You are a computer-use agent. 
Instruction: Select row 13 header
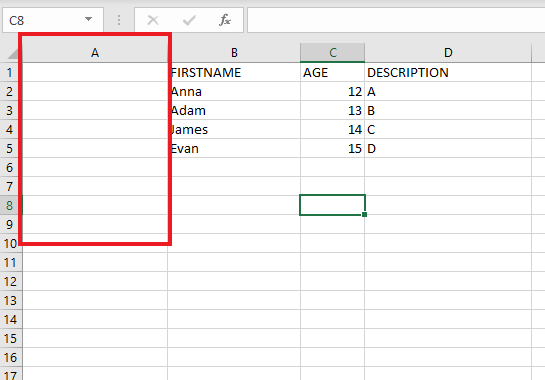tap(10, 300)
